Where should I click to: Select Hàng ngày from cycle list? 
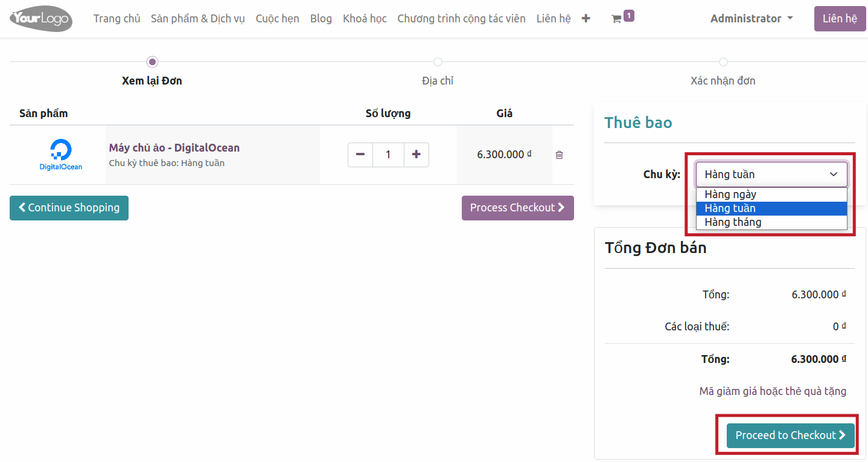point(730,194)
